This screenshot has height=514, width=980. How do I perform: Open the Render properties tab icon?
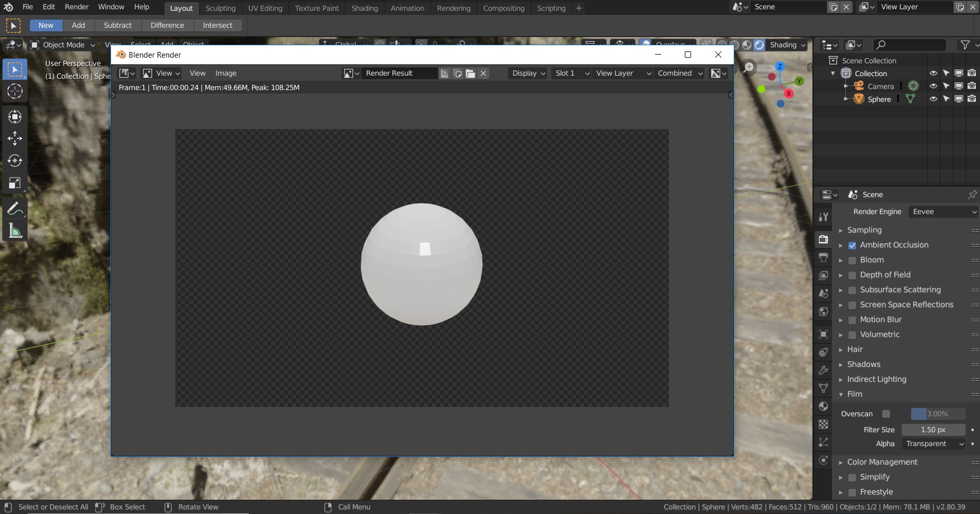pyautogui.click(x=824, y=239)
